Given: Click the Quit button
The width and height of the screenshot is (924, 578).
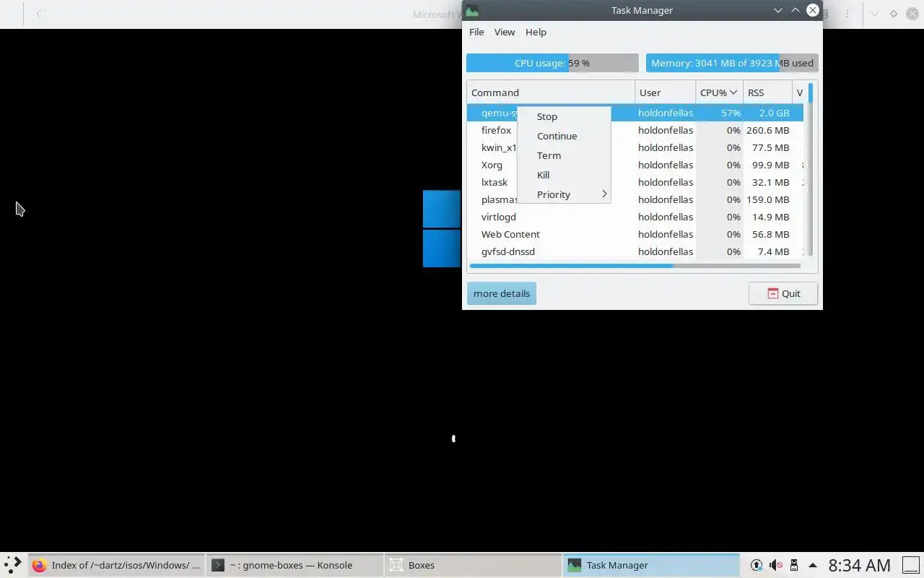Looking at the screenshot, I should (x=783, y=293).
